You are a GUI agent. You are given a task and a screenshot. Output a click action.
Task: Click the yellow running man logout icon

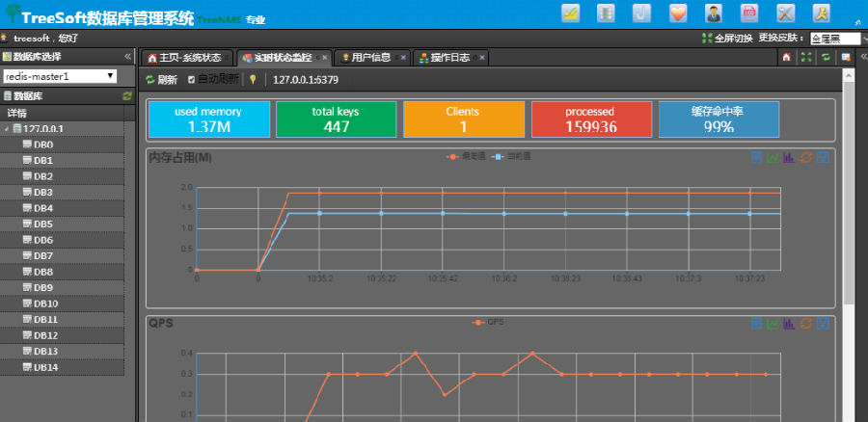822,13
